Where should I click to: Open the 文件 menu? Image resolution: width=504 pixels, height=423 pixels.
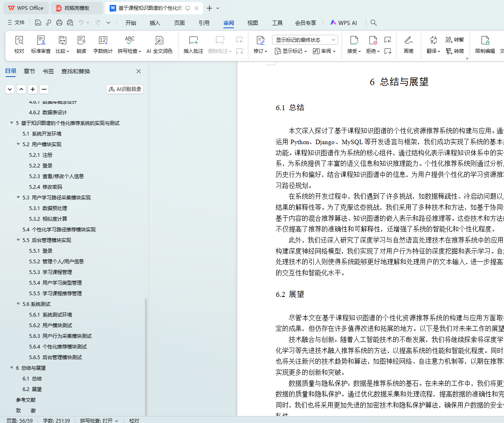[x=16, y=23]
